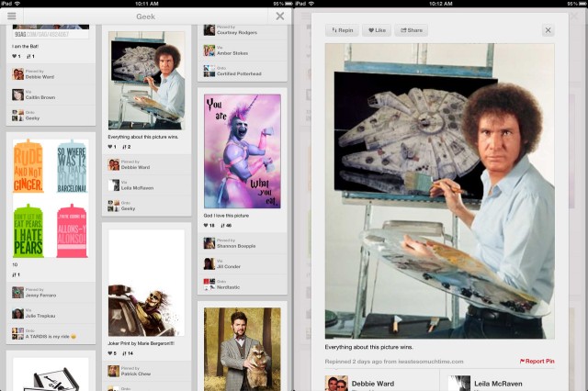This screenshot has width=588, height=391.
Task: Click the Share button on the pin detail
Action: click(x=412, y=30)
